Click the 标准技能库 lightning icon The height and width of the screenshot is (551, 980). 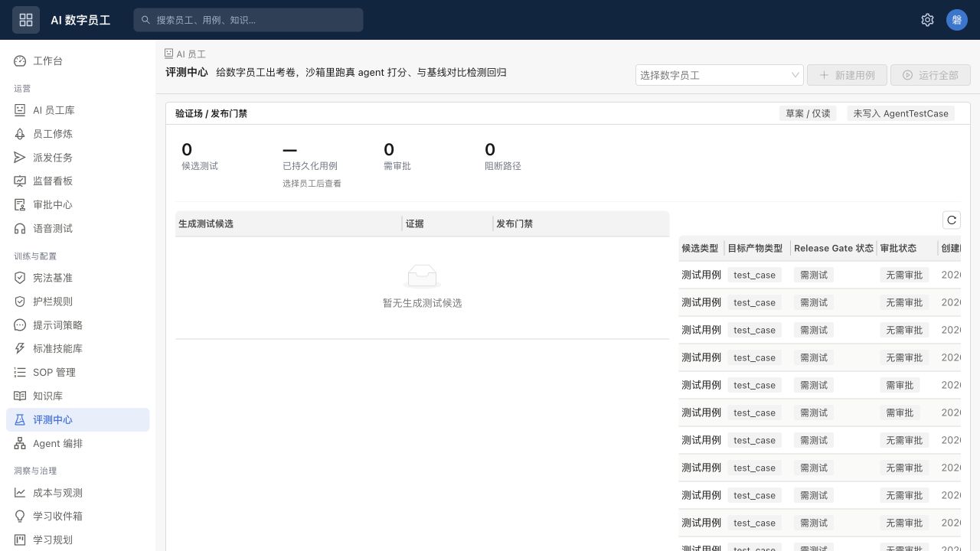click(20, 349)
